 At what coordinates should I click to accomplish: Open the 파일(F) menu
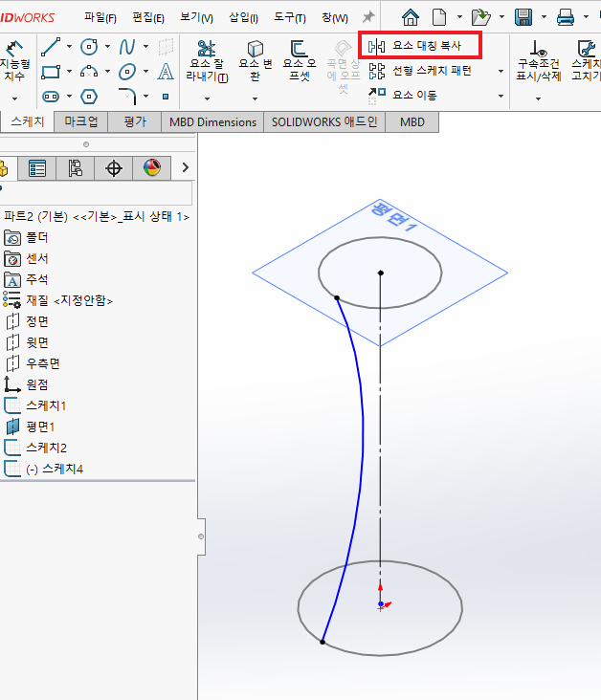[100, 18]
